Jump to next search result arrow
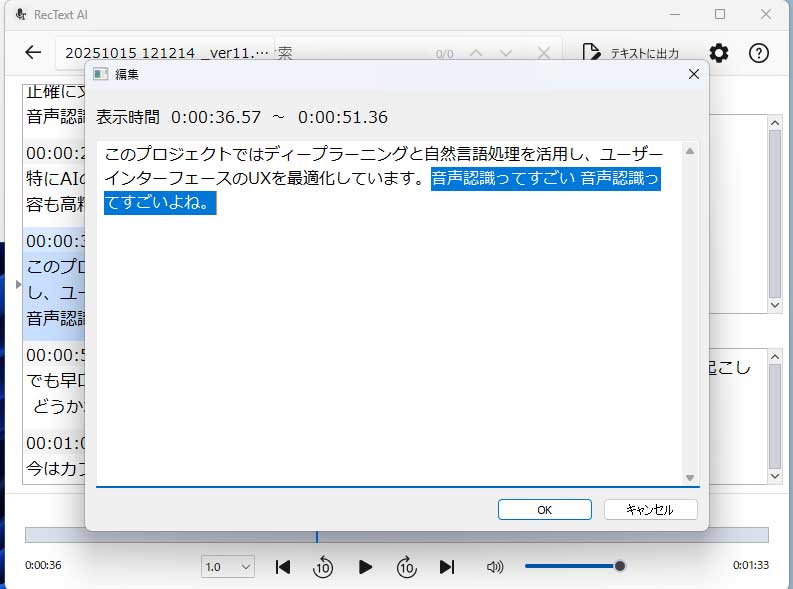 pos(507,53)
